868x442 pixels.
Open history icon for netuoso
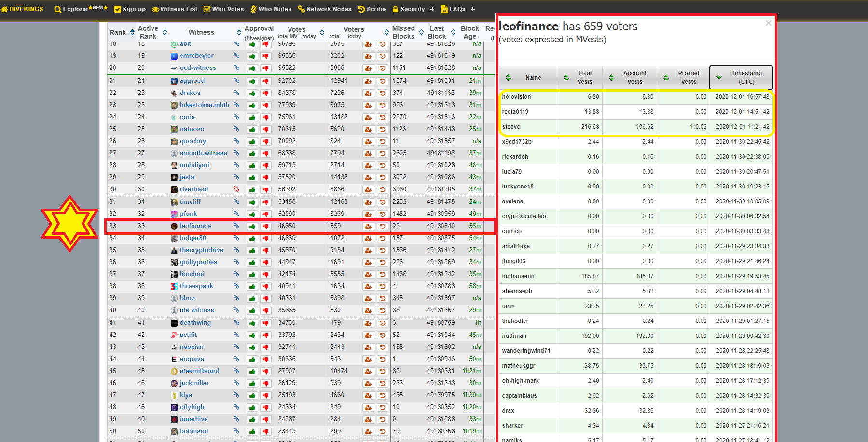tap(382, 129)
